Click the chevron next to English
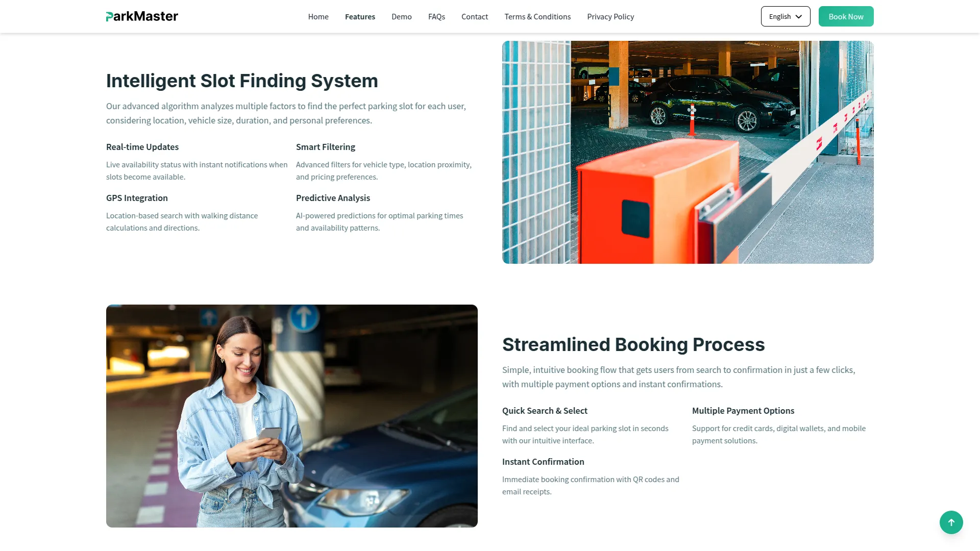 (x=799, y=16)
